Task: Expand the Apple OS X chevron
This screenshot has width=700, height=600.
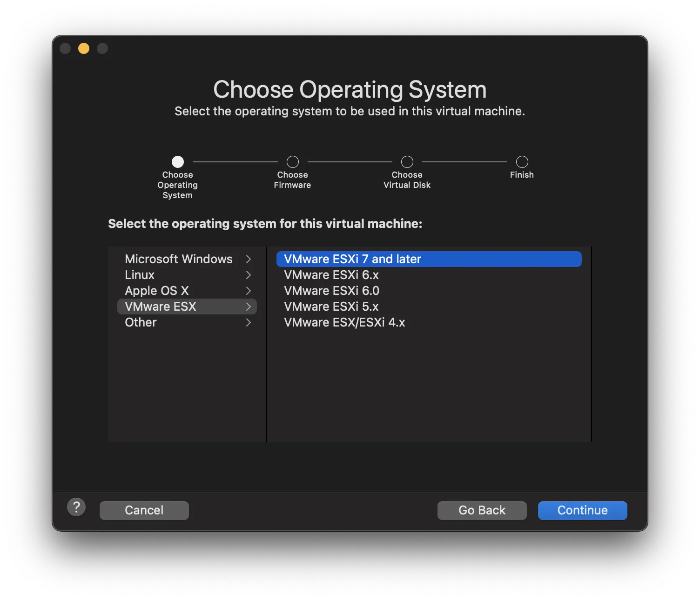Action: pyautogui.click(x=248, y=291)
